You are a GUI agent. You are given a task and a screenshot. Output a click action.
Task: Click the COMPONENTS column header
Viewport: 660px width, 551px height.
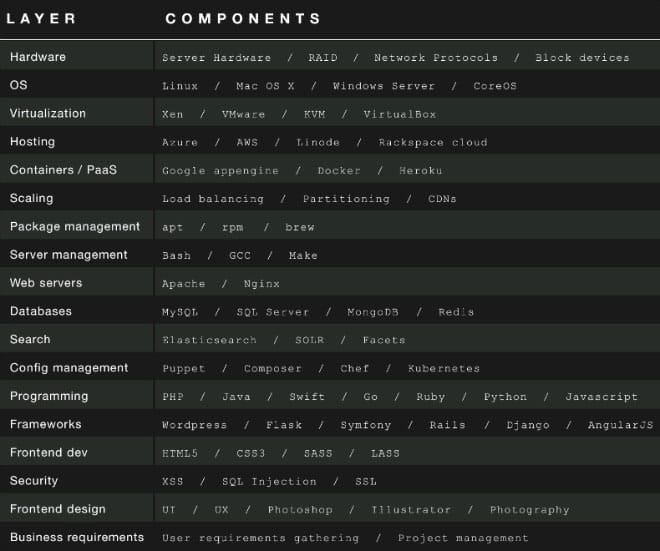(243, 19)
